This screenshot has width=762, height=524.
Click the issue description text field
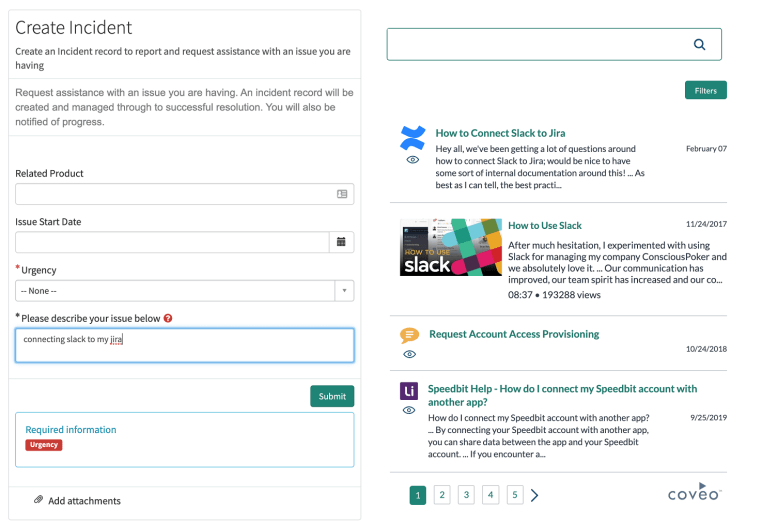click(x=184, y=346)
